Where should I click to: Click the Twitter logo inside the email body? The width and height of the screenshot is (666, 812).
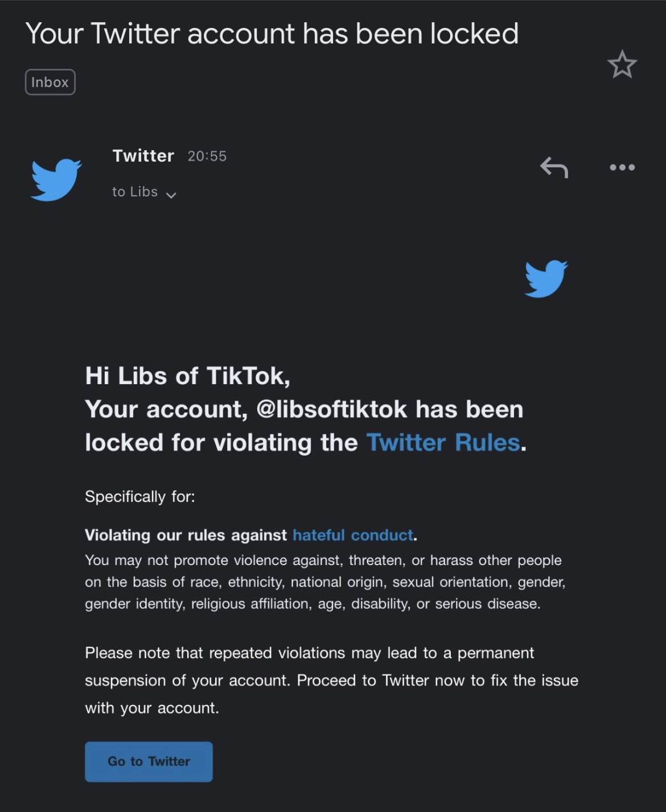(x=545, y=278)
